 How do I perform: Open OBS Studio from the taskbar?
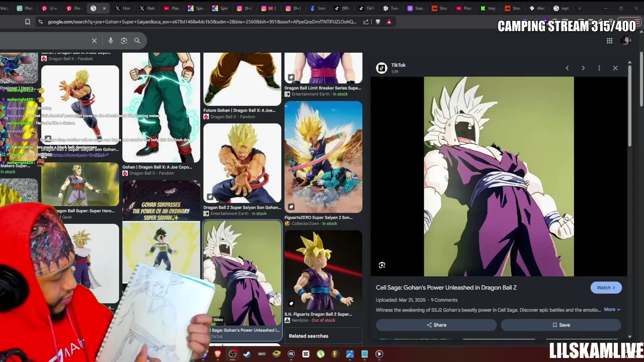tap(232, 354)
